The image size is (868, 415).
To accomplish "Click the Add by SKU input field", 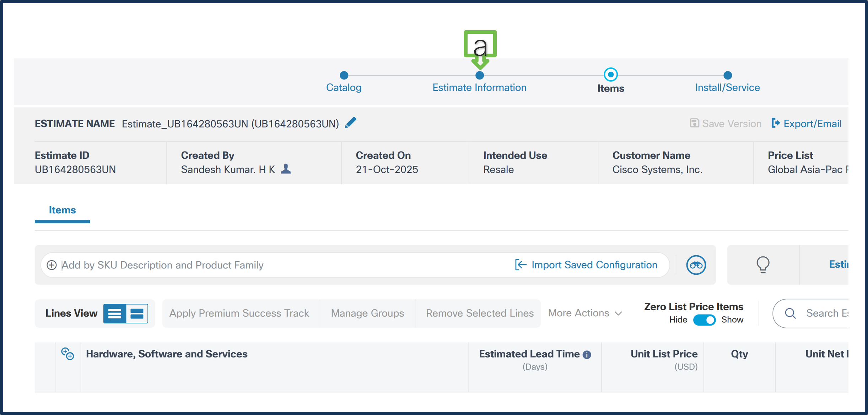I will [213, 265].
